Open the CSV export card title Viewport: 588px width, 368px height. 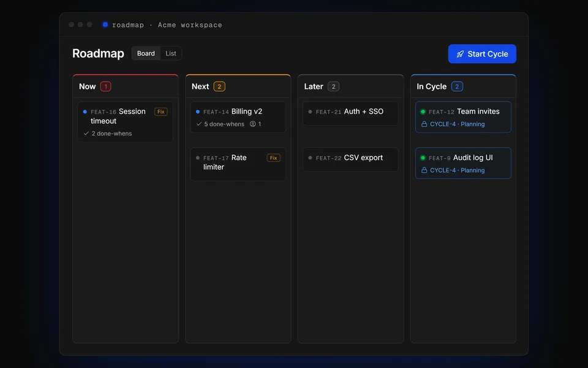click(x=363, y=158)
